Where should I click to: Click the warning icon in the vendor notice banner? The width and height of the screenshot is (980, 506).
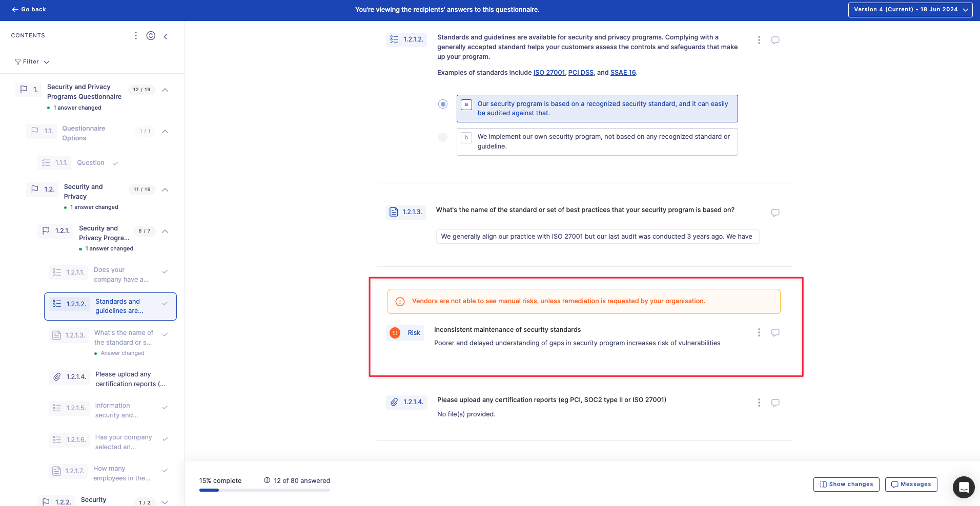click(400, 302)
